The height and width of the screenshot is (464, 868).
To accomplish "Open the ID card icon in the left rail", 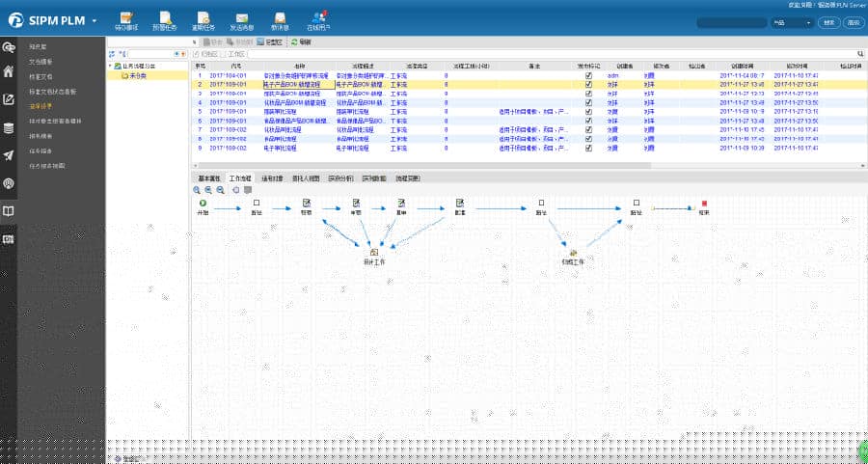I will 9,239.
